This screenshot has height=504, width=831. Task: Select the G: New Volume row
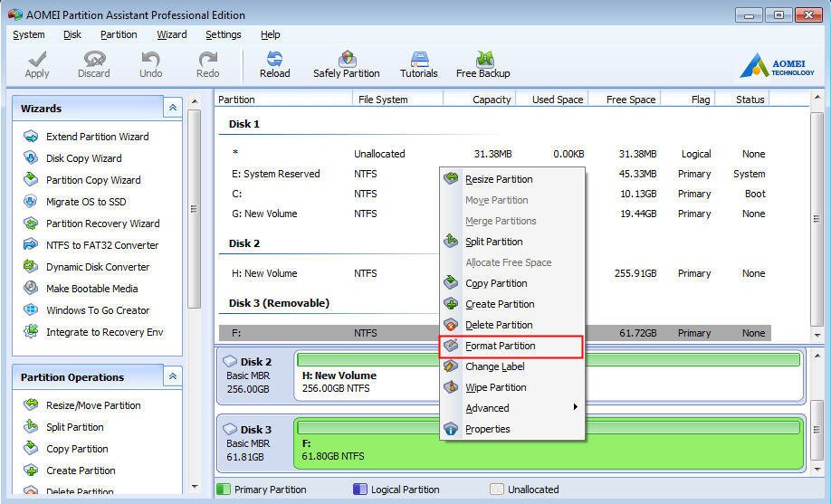[x=495, y=214]
